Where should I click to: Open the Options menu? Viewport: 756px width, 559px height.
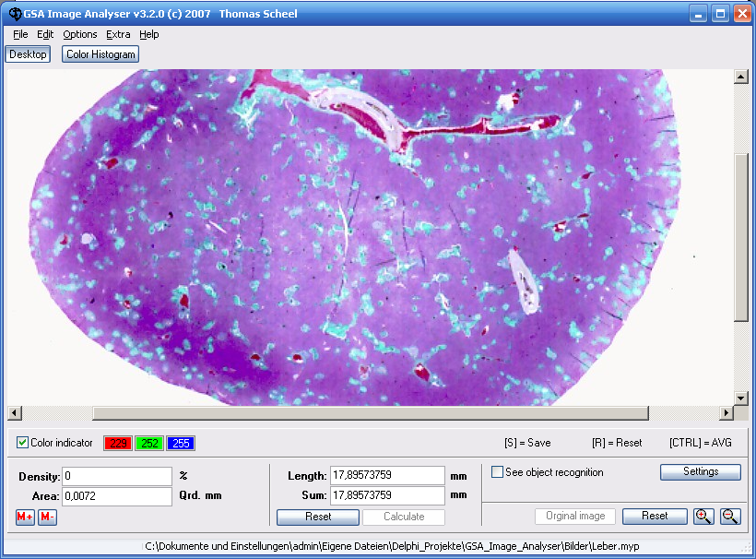click(x=80, y=34)
